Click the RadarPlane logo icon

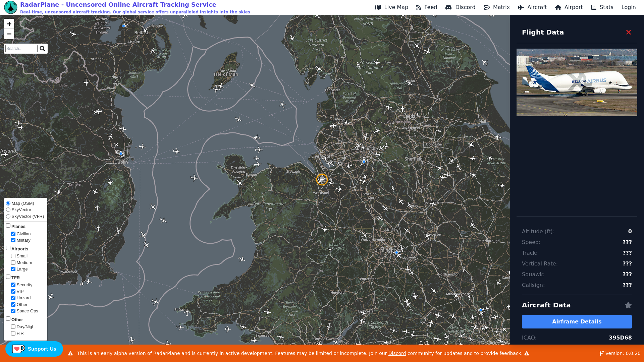[11, 7]
